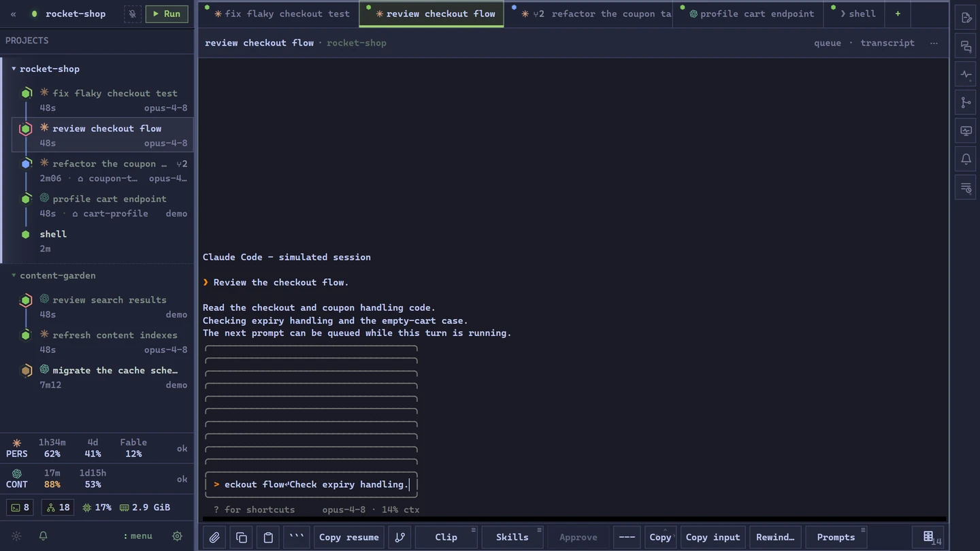980x551 pixels.
Task: Open settings gear in left panel footer
Action: coord(177,536)
